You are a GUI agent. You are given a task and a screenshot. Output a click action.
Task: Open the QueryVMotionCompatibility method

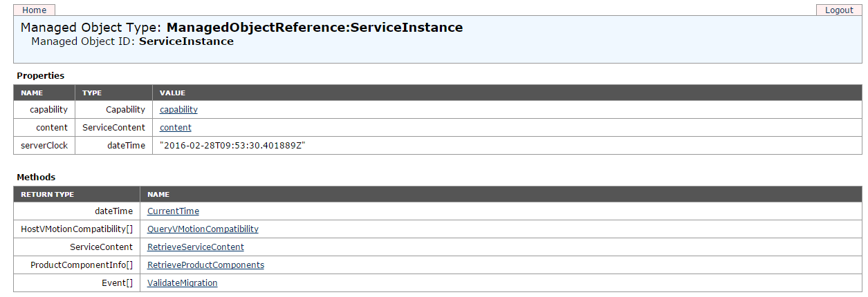(x=203, y=229)
